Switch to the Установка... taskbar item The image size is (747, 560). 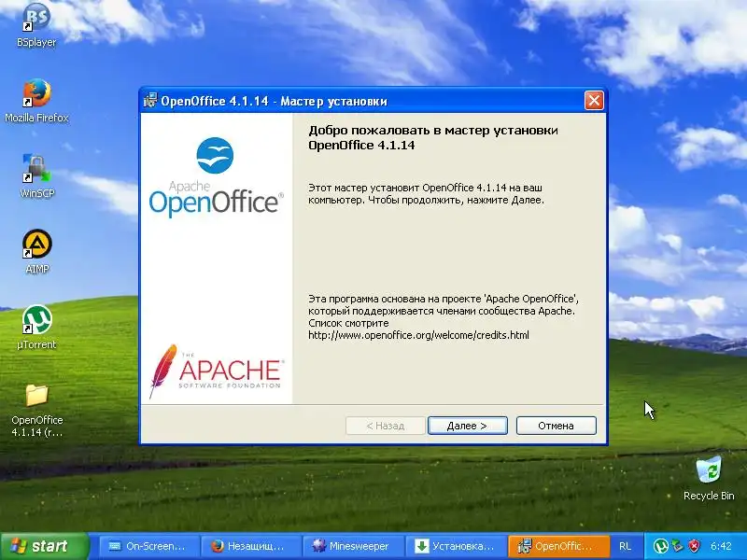pyautogui.click(x=456, y=546)
